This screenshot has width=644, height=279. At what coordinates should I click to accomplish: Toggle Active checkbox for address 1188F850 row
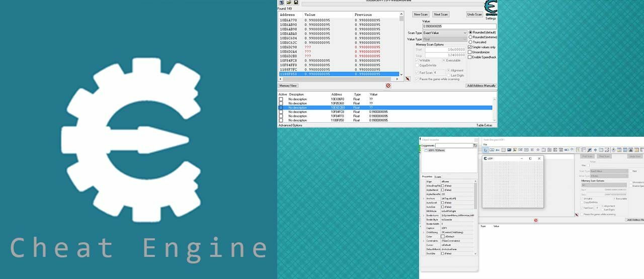tap(281, 120)
